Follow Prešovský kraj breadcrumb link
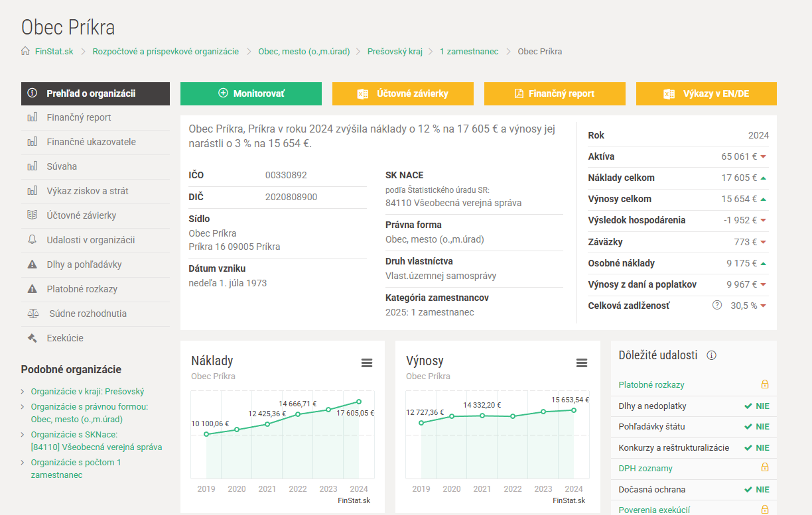This screenshot has width=812, height=515. point(395,51)
